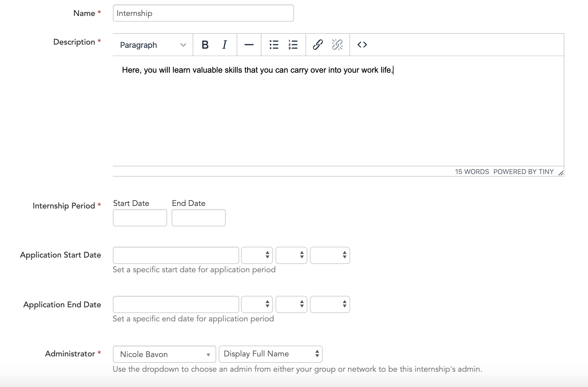Click the Name field containing Internship
Viewport: 588px width, 387px height.
(203, 13)
